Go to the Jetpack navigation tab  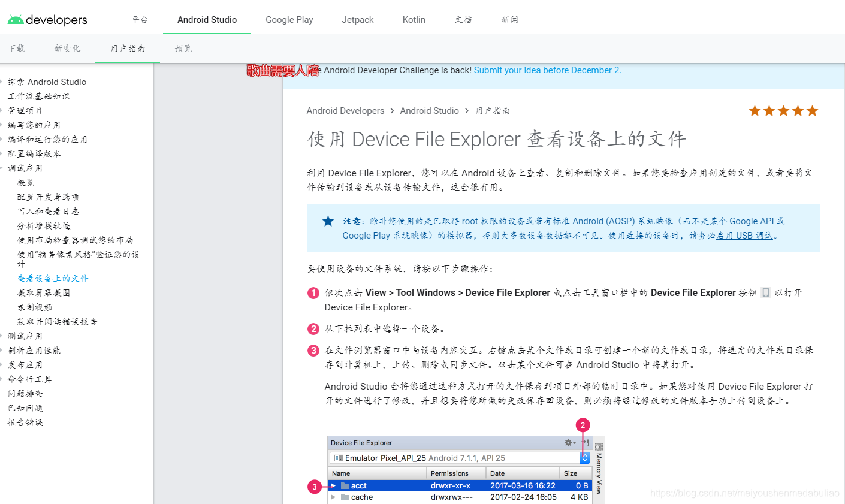click(x=358, y=20)
